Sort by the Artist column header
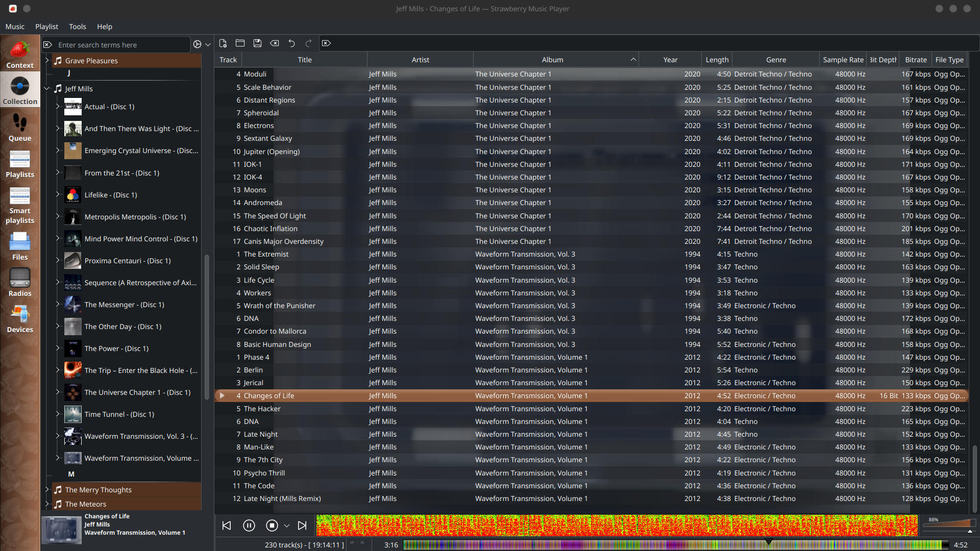The height and width of the screenshot is (551, 980). [x=421, y=60]
